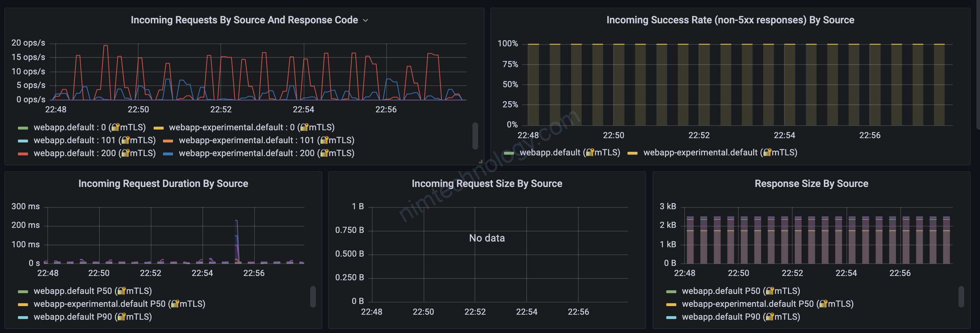Viewport: 980px width, 333px height.
Task: Click the Response Size By Source panel title
Action: [x=811, y=184]
